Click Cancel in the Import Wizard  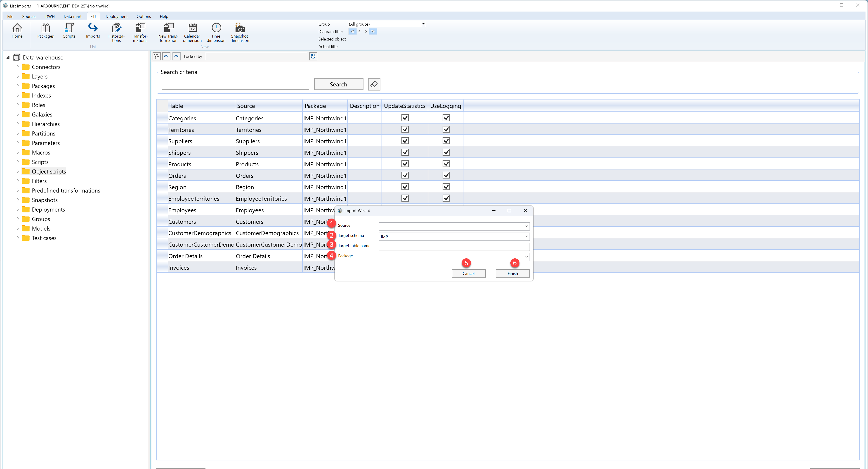pyautogui.click(x=468, y=273)
